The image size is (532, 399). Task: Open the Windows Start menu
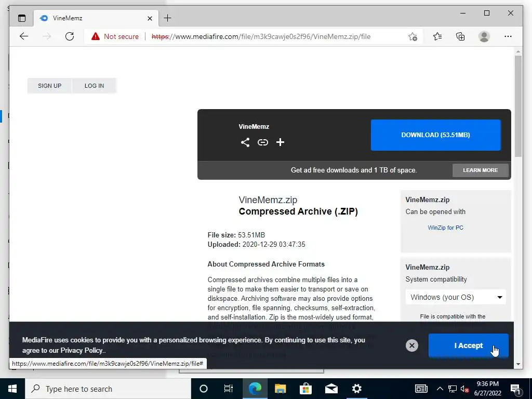[12, 389]
